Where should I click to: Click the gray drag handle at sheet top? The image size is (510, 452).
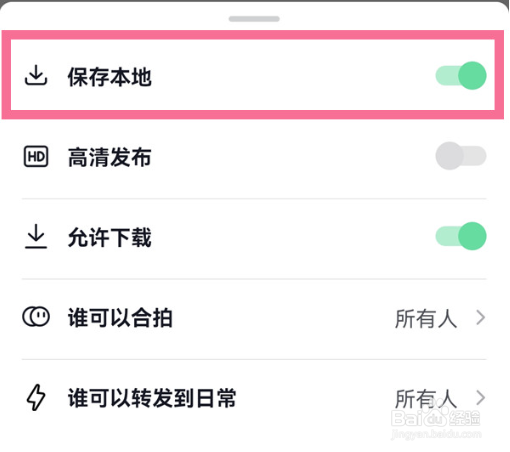254,19
